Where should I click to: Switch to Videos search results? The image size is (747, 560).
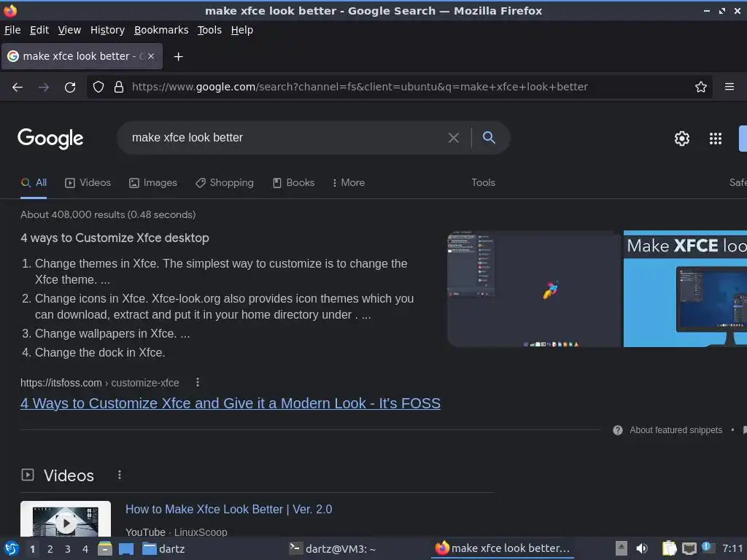click(88, 183)
